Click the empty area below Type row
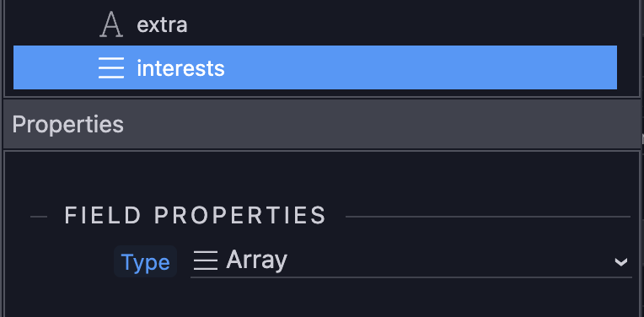The image size is (644, 317). (x=322, y=299)
